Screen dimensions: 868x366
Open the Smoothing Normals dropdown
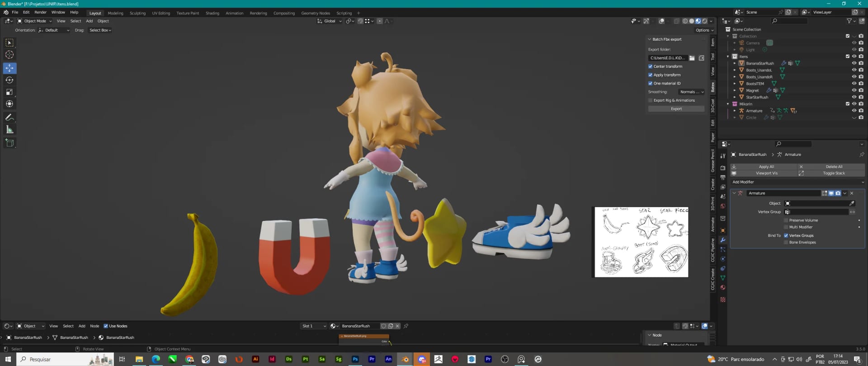point(691,92)
